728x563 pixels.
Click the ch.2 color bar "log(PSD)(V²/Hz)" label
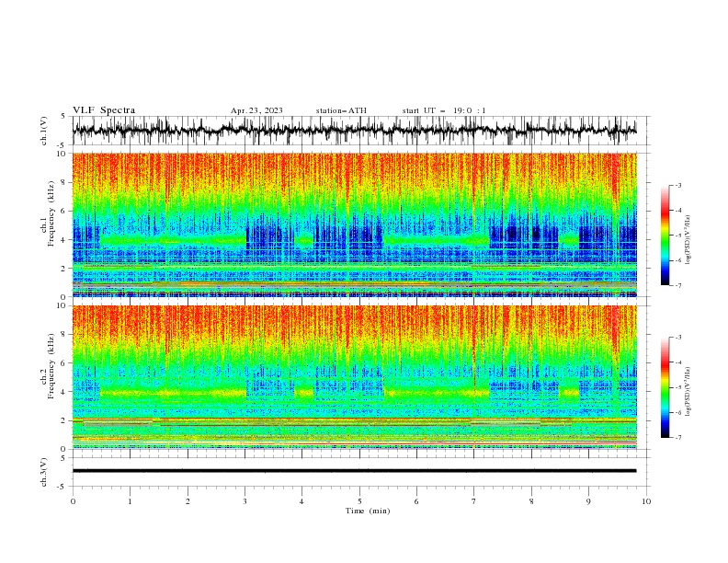click(688, 392)
